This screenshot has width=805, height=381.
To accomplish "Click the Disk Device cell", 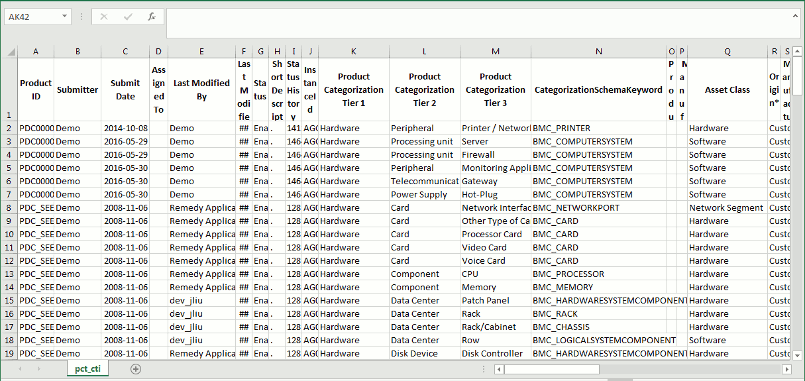I will pos(425,353).
